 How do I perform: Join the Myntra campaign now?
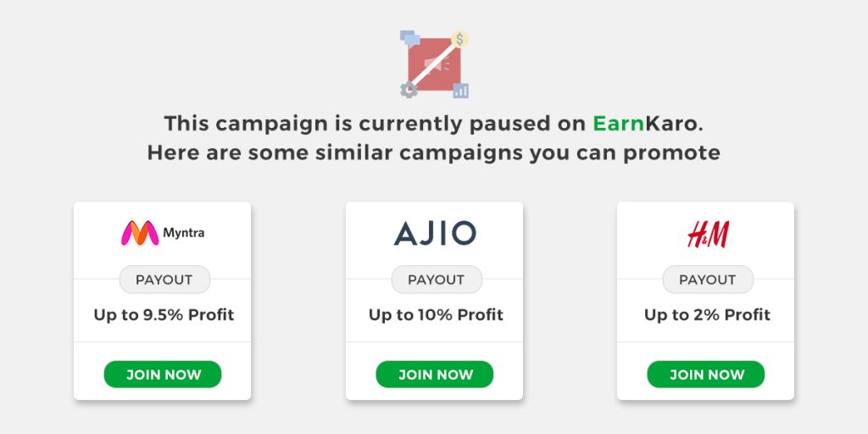[163, 375]
